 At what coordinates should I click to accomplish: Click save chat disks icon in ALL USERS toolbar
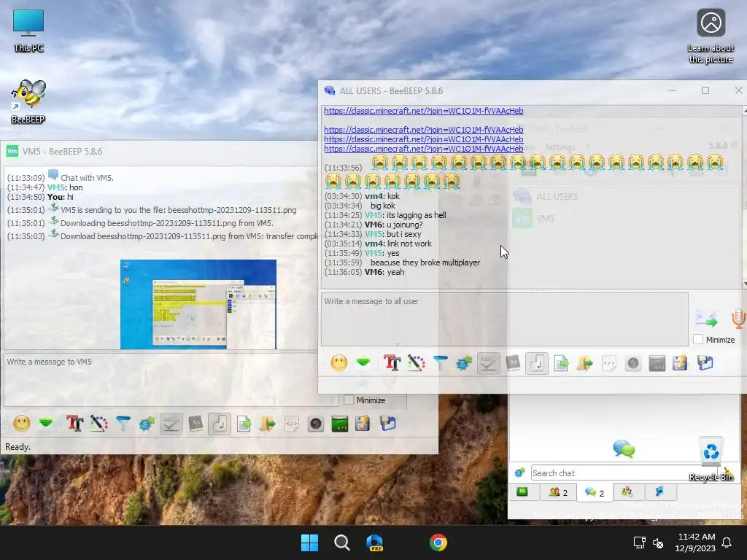tap(705, 363)
